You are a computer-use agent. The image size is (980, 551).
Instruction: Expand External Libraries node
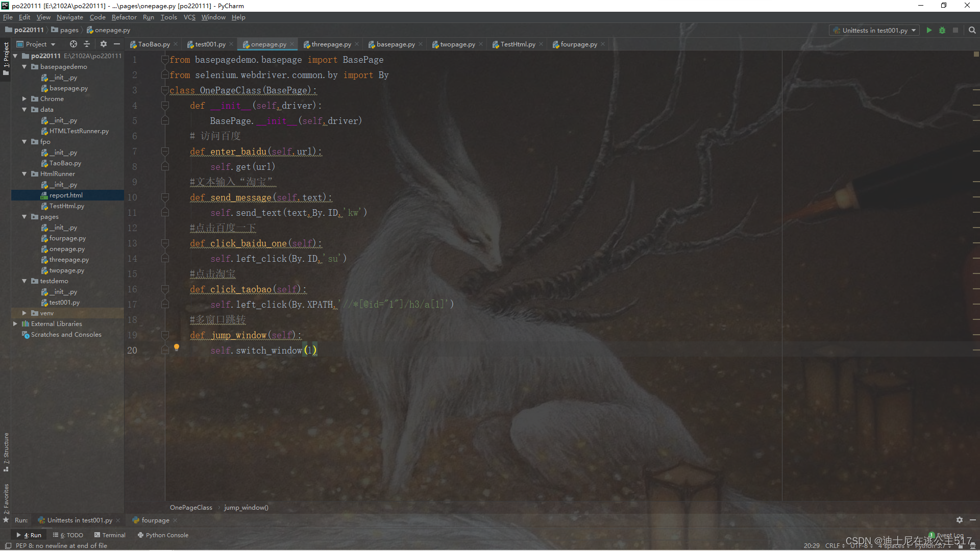click(x=15, y=324)
